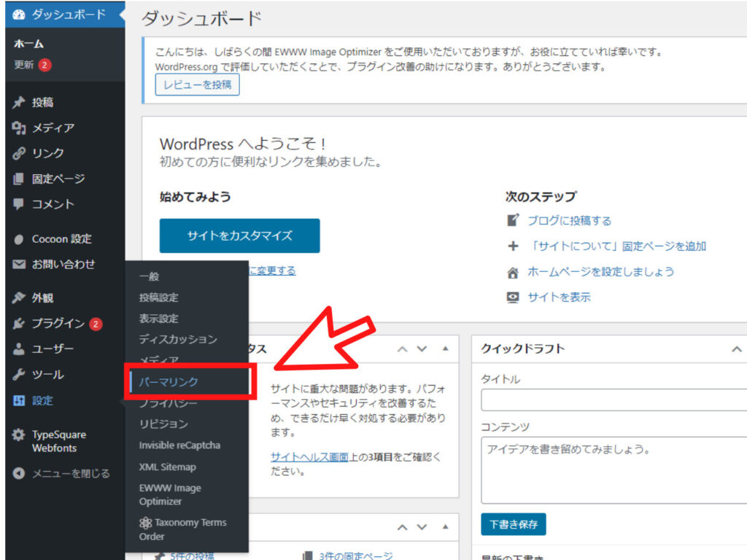The width and height of the screenshot is (747, 560).
Task: Open 投稿設定 submenu item
Action: pyautogui.click(x=158, y=297)
